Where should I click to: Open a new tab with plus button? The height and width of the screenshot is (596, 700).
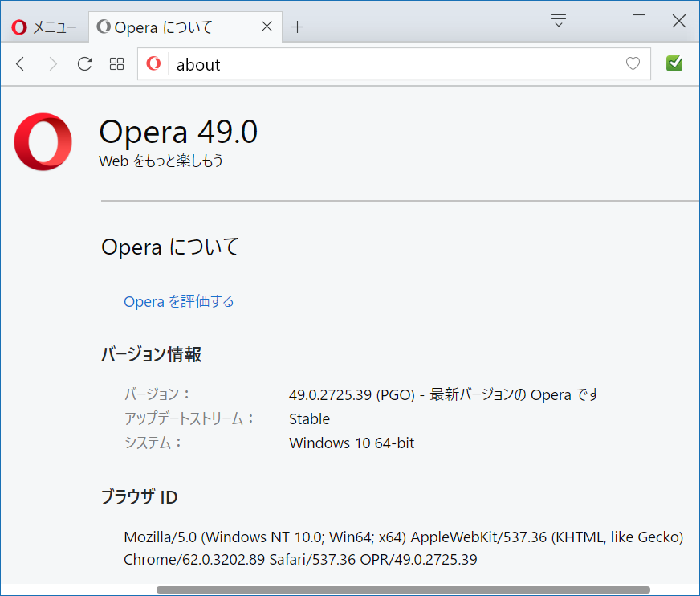coord(297,27)
